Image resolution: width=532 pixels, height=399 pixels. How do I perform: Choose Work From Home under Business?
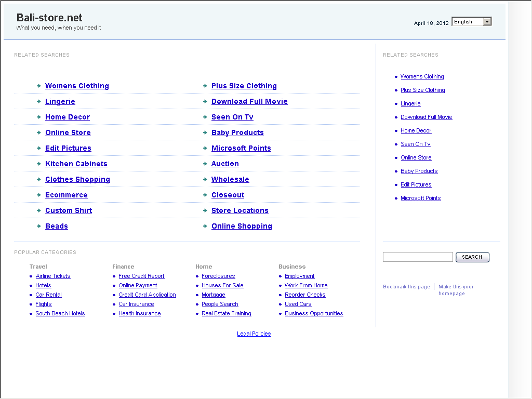coord(306,286)
